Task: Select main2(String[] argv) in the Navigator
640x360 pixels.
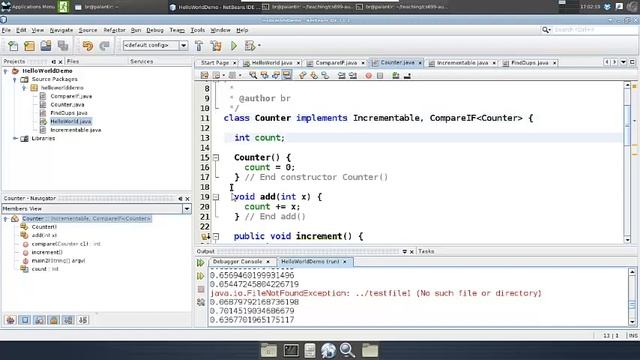Action: pyautogui.click(x=58, y=260)
